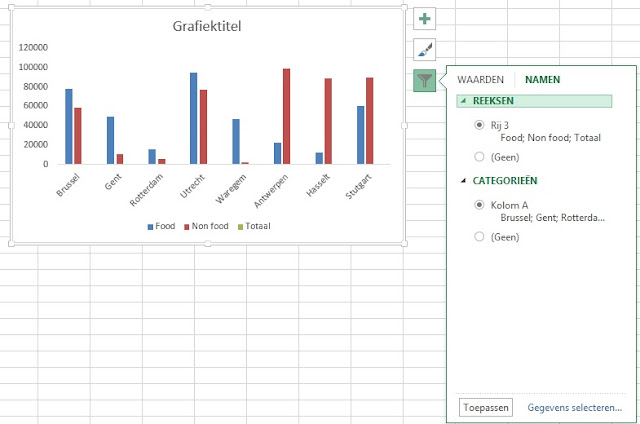This screenshot has width=640, height=424.
Task: Click the Non food legend entry
Action: point(206,226)
